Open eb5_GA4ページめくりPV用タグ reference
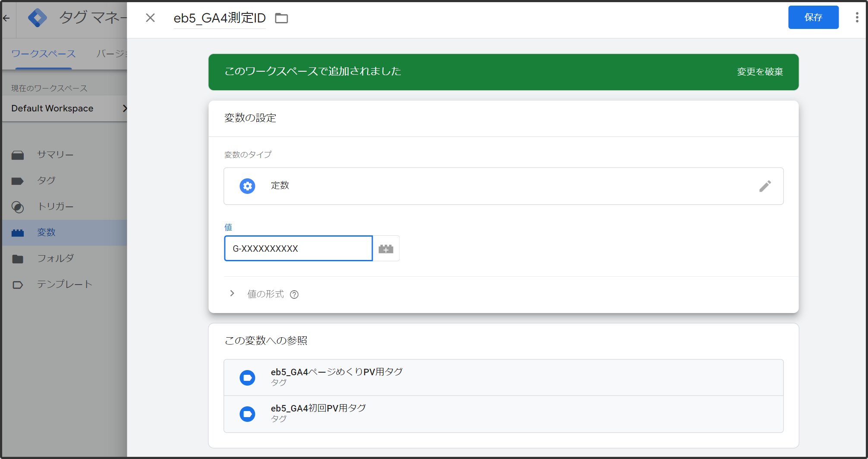Screen dimensions: 868x459 [503, 377]
